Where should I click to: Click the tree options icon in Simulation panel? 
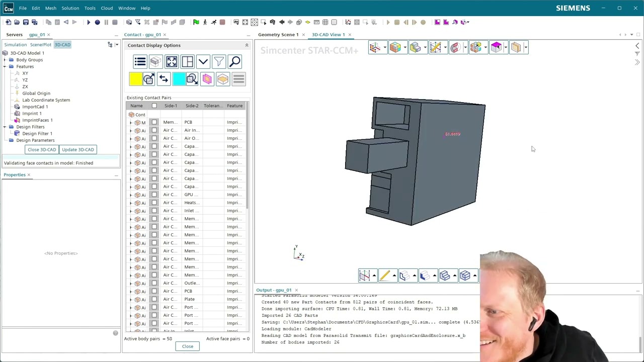[x=110, y=45]
